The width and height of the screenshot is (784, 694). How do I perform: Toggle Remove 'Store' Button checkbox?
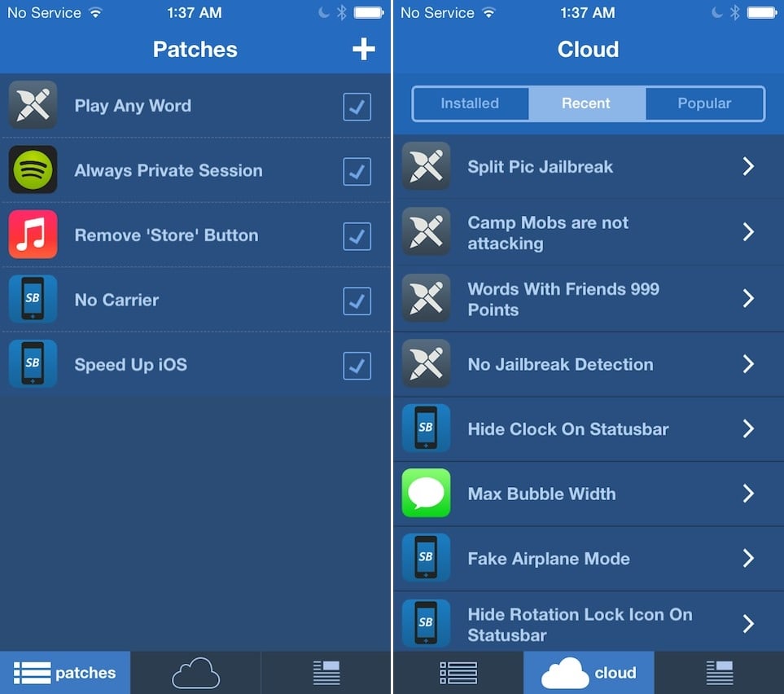coord(357,236)
